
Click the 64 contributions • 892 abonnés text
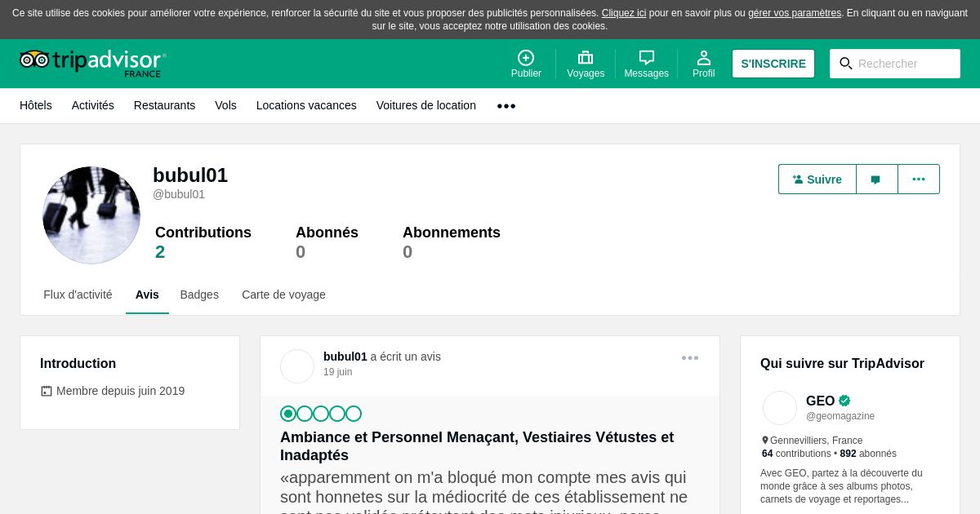pyautogui.click(x=829, y=454)
